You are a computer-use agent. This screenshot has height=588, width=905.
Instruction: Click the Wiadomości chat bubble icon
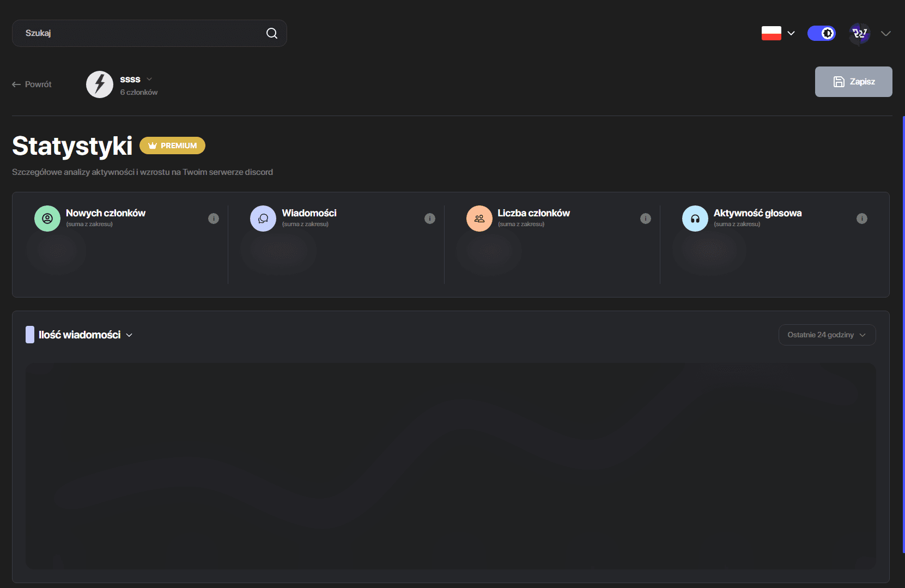263,219
